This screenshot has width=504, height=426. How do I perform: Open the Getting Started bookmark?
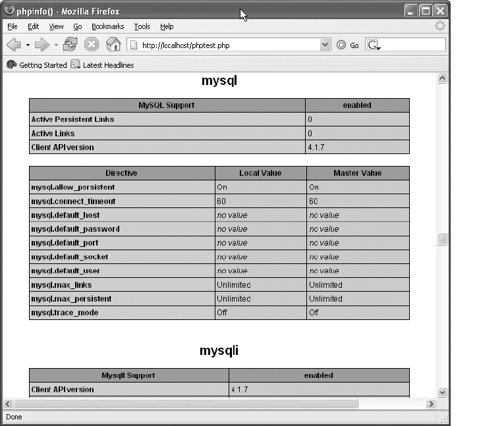(43, 65)
